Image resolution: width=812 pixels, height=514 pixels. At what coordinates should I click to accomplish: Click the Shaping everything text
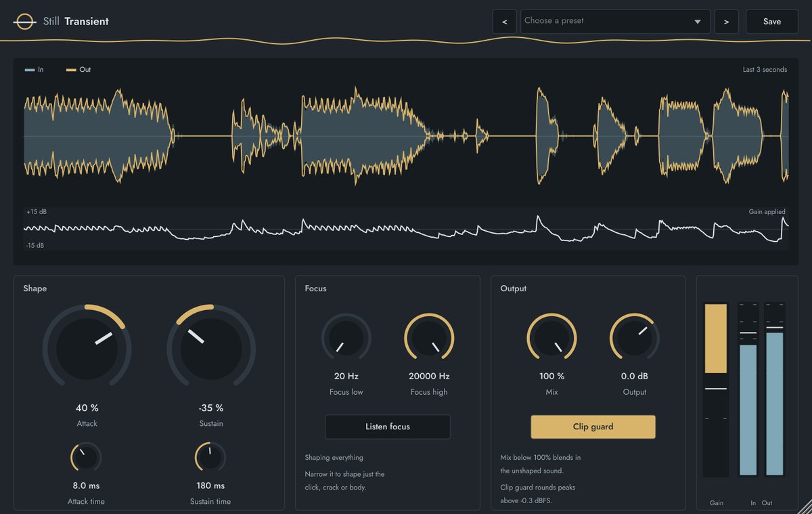point(334,458)
